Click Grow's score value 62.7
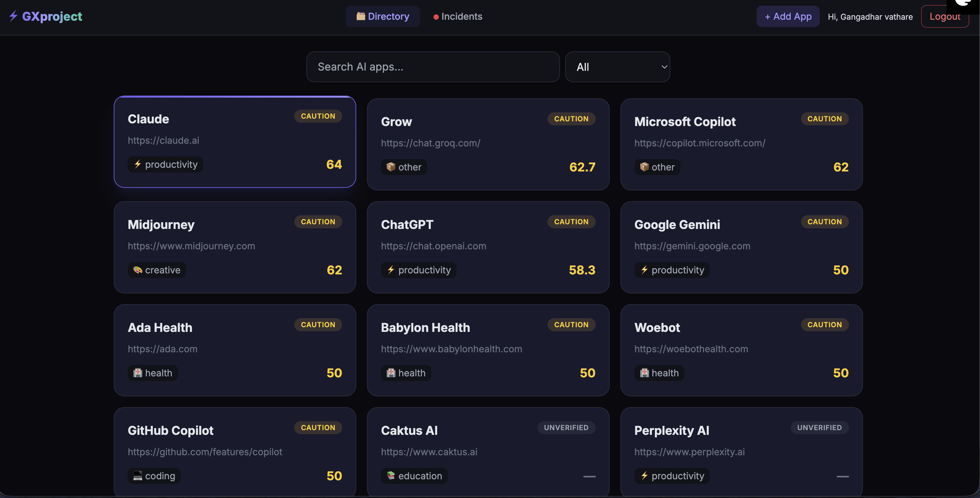This screenshot has height=498, width=980. [x=582, y=167]
